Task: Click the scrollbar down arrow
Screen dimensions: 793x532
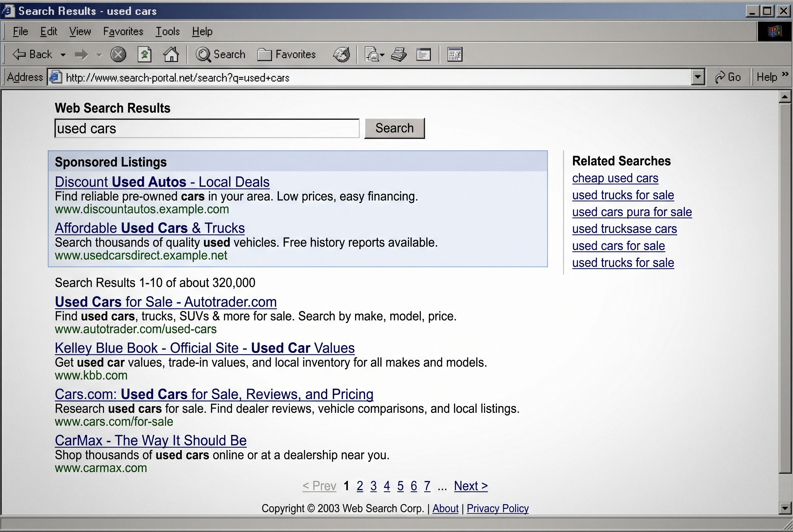Action: tap(785, 508)
